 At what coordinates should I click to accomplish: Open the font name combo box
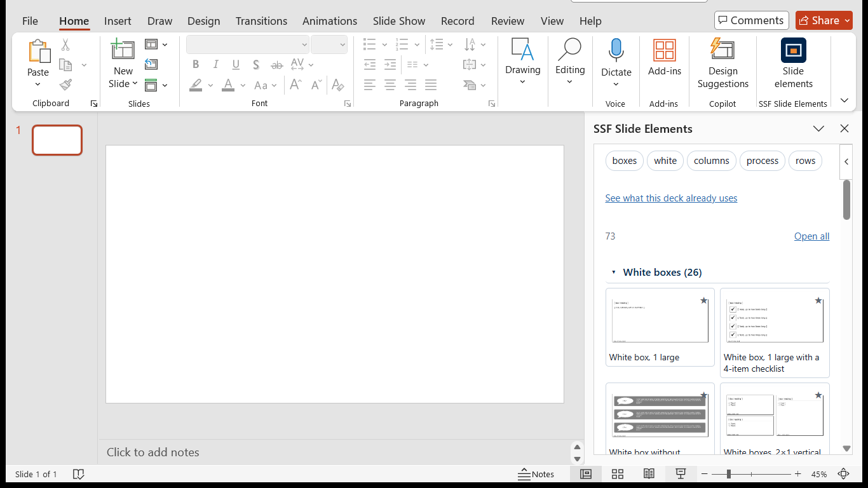248,44
